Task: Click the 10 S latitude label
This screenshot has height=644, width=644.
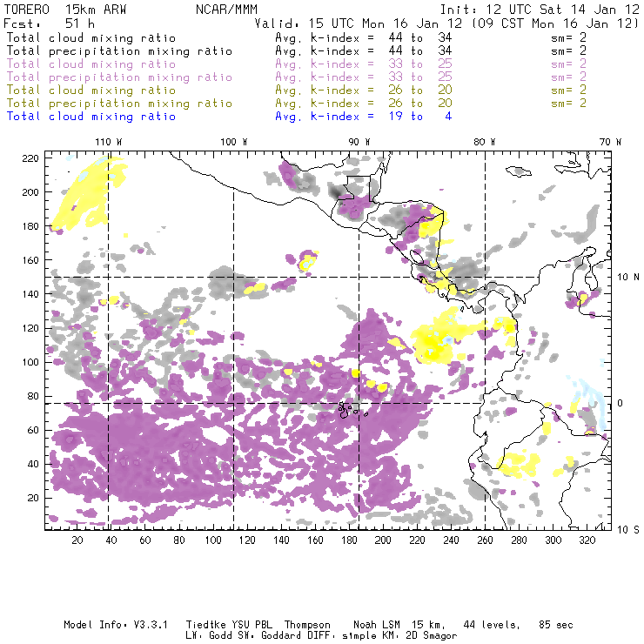Action: click(x=623, y=529)
